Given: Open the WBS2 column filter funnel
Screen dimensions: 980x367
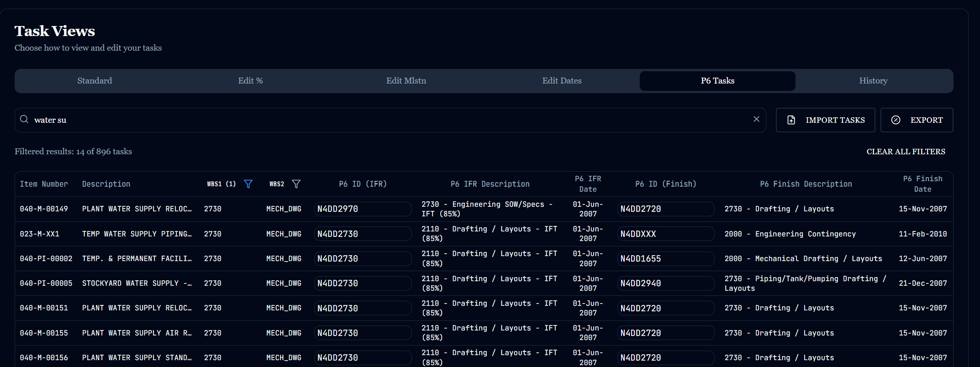Looking at the screenshot, I should click(x=296, y=184).
